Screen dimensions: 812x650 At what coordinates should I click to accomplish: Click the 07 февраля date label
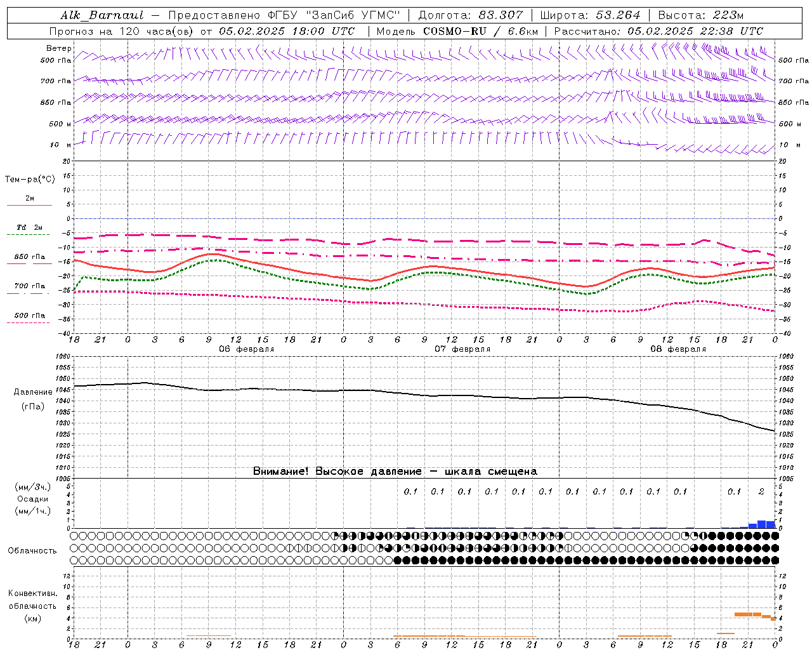coord(462,349)
